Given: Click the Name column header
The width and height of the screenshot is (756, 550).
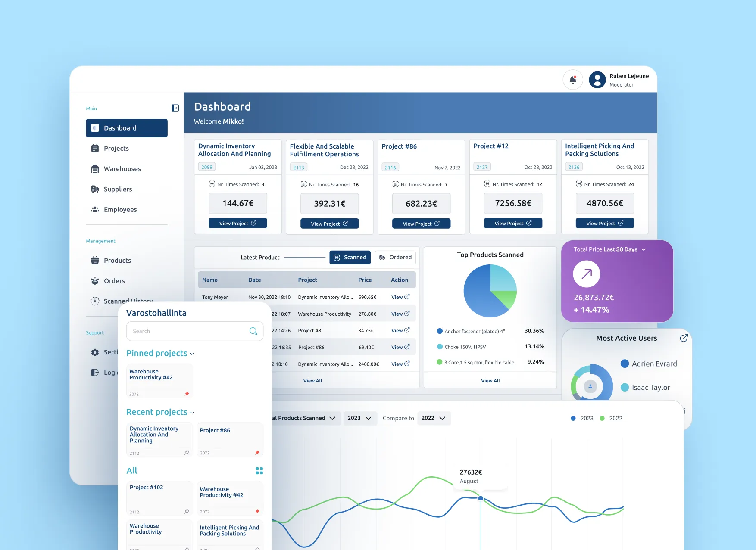Looking at the screenshot, I should [x=210, y=280].
